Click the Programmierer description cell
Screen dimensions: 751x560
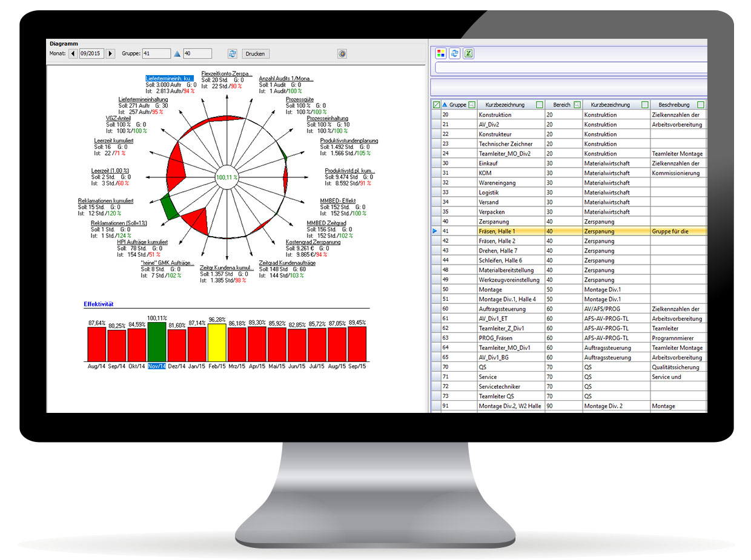[x=678, y=338]
